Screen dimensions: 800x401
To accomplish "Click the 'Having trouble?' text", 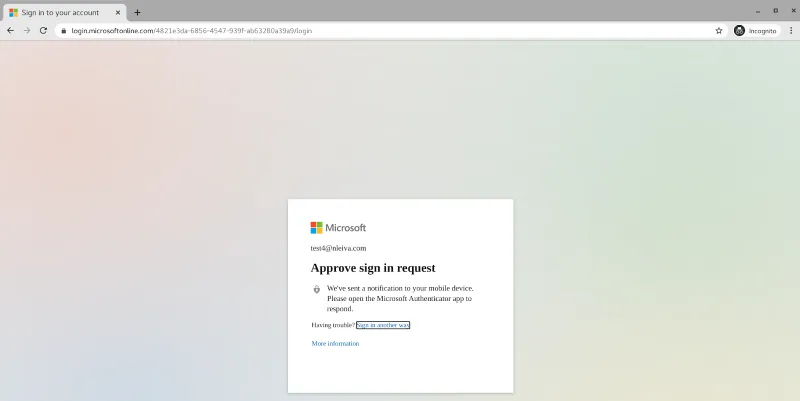I will click(x=333, y=325).
